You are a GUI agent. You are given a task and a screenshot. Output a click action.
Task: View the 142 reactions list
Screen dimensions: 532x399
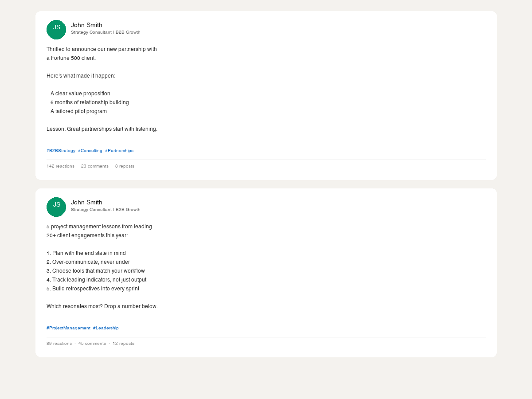60,166
